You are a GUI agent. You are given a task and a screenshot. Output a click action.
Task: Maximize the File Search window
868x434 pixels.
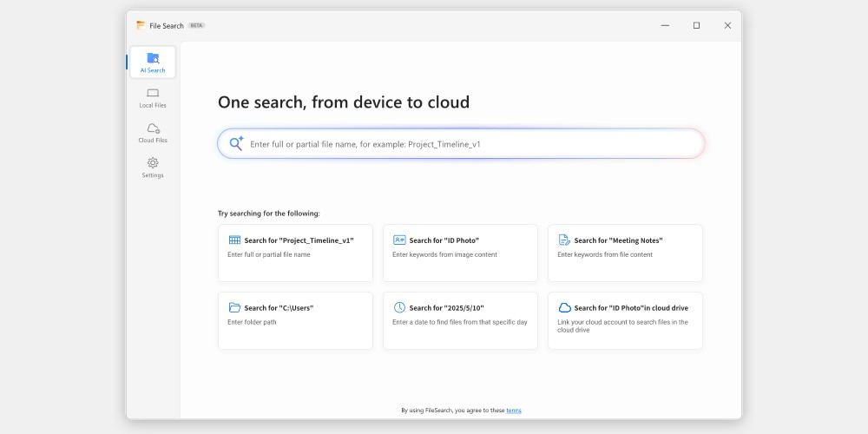pos(696,25)
